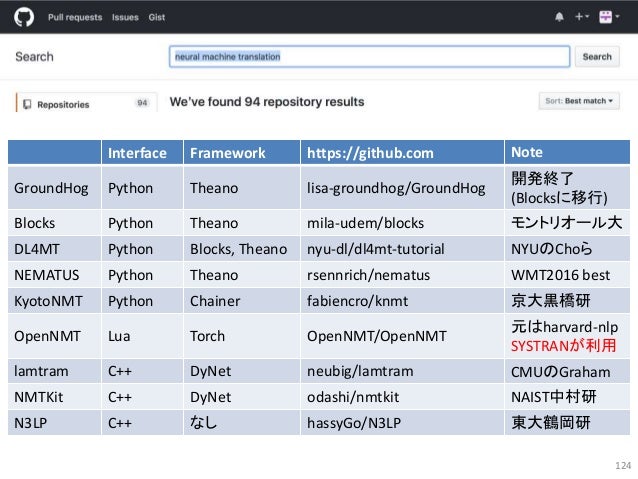The height and width of the screenshot is (479, 638).
Task: Click the なし framework cell
Action: coord(203,422)
